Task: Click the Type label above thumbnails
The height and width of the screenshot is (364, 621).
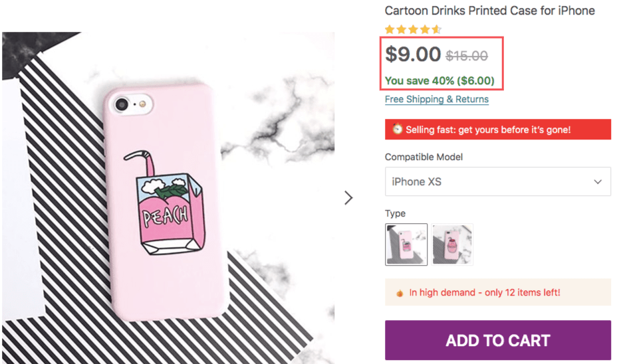Action: (x=395, y=213)
